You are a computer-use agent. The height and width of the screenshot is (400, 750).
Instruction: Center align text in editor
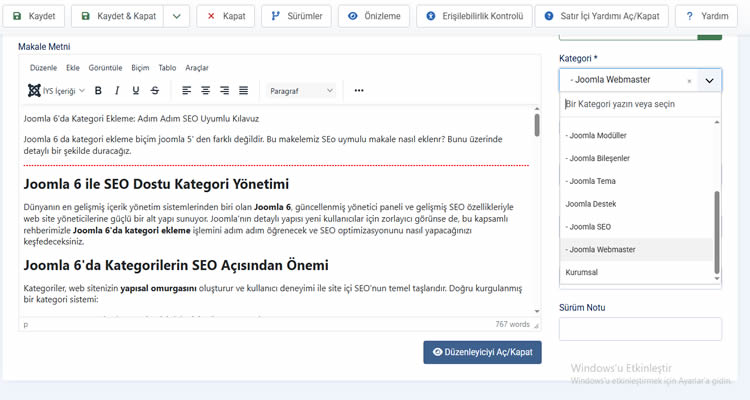(x=206, y=91)
